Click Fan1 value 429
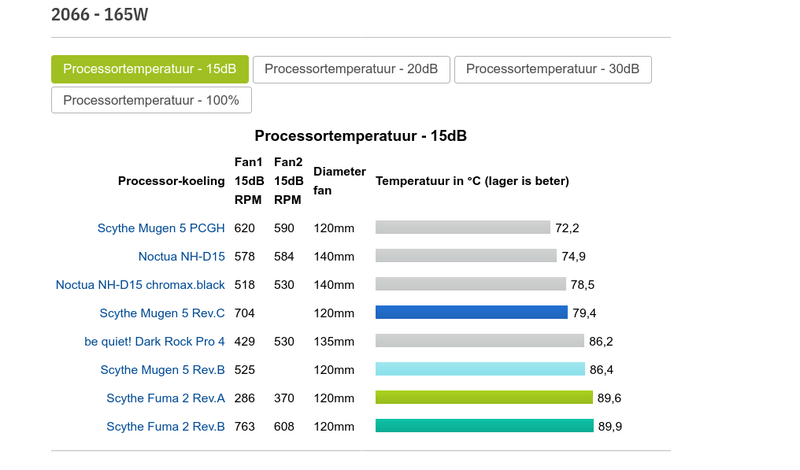Screen dimensions: 800x470 [x=244, y=341]
